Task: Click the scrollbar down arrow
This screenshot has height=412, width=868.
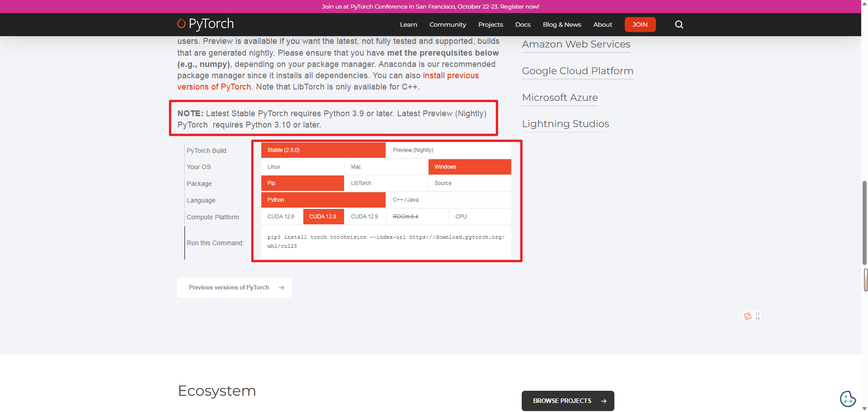Action: point(864,408)
